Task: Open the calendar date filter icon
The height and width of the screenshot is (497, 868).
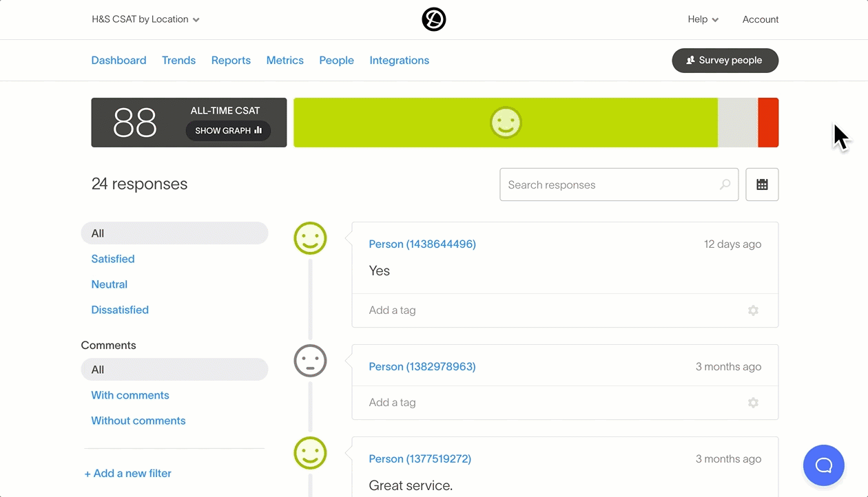Action: (x=762, y=184)
